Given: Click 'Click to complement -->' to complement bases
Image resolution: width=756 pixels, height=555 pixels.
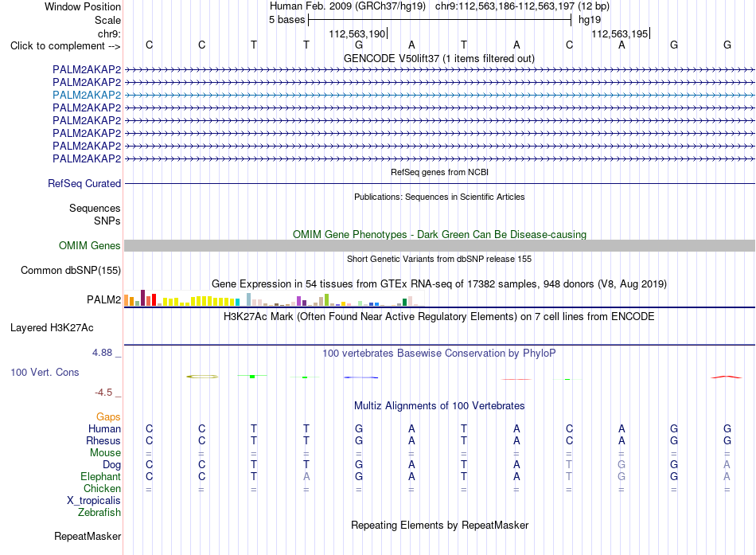Looking at the screenshot, I should (65, 46).
